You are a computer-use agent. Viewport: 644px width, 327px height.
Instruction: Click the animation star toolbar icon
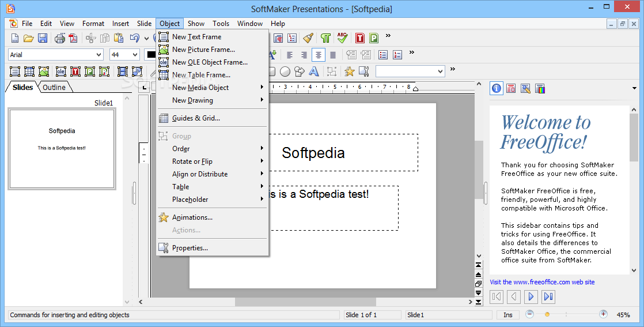(350, 72)
